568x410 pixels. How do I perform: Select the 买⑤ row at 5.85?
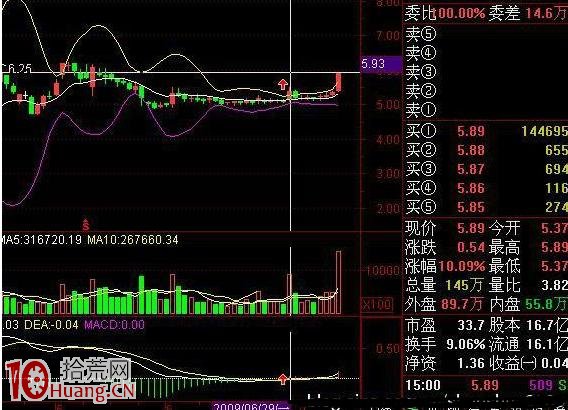[486, 207]
